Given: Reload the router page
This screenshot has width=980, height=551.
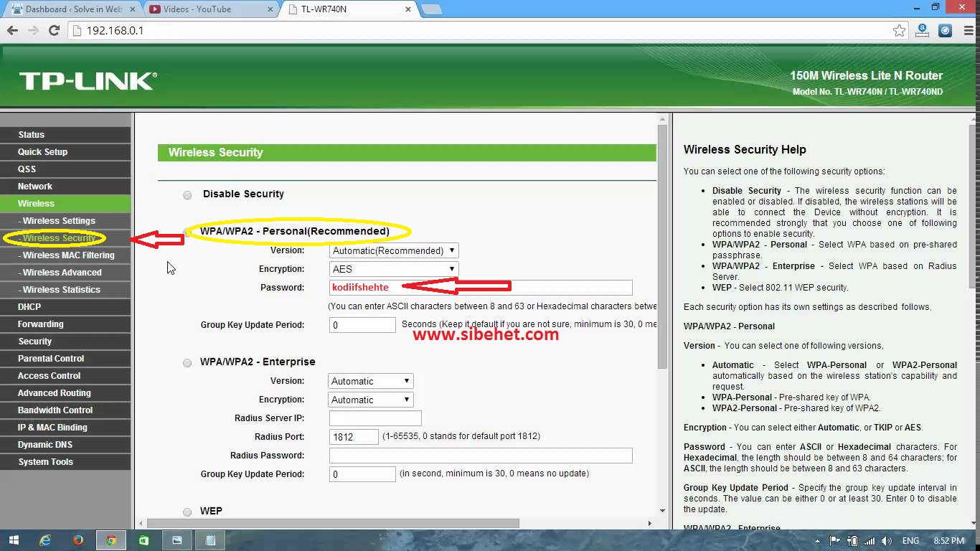Looking at the screenshot, I should (54, 31).
